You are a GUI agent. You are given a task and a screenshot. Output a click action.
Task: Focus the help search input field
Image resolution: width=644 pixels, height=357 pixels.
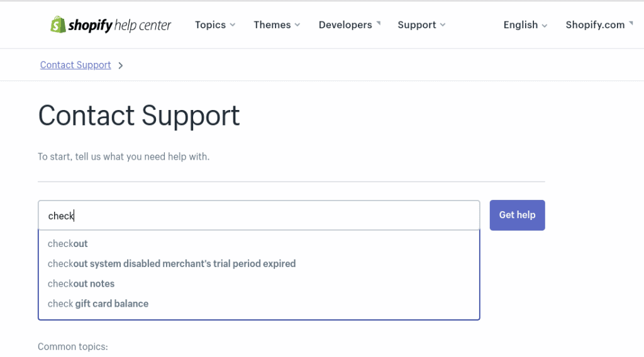(258, 216)
